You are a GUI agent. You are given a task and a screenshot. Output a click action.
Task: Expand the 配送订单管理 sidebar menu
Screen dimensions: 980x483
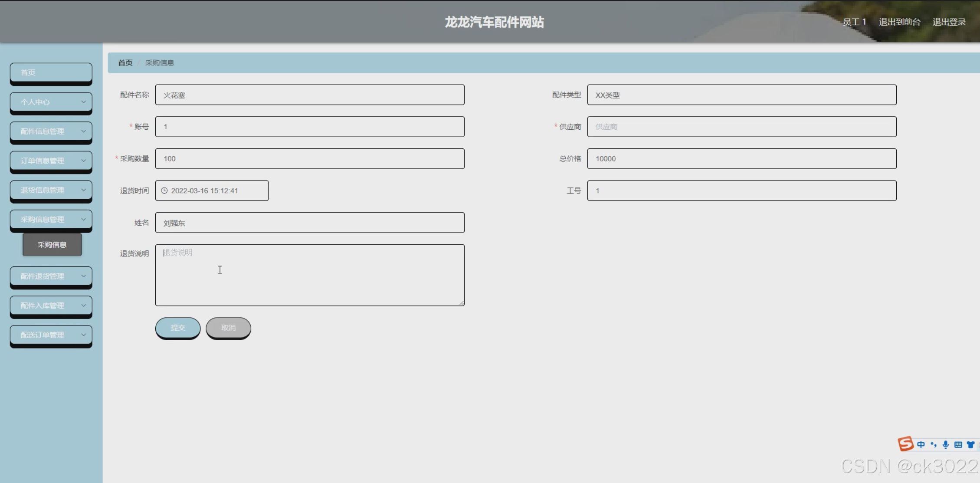[x=51, y=335]
